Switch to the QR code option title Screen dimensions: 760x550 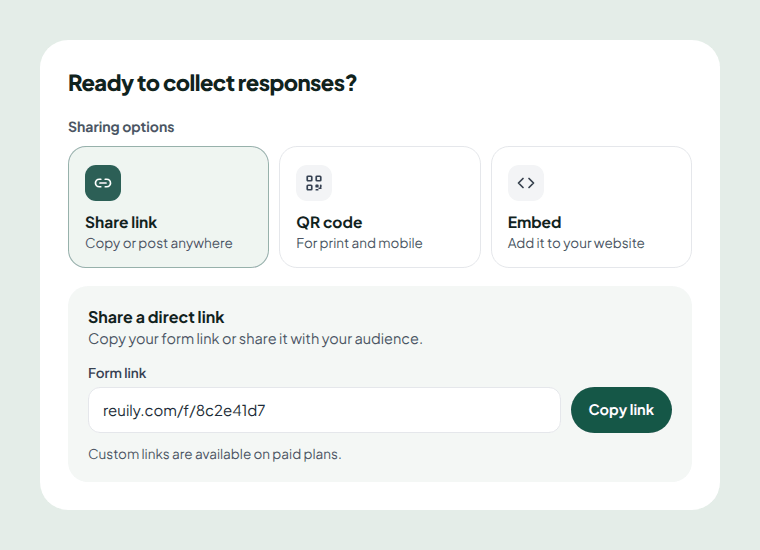pos(329,222)
